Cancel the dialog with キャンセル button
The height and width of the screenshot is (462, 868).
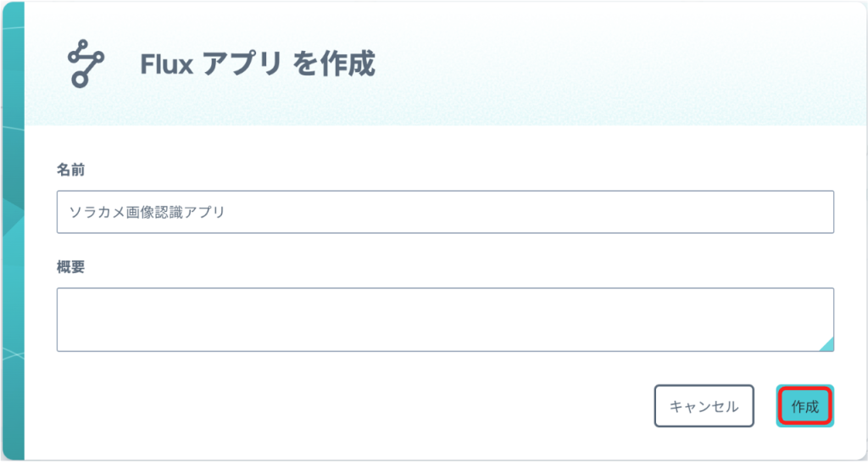[x=704, y=406]
